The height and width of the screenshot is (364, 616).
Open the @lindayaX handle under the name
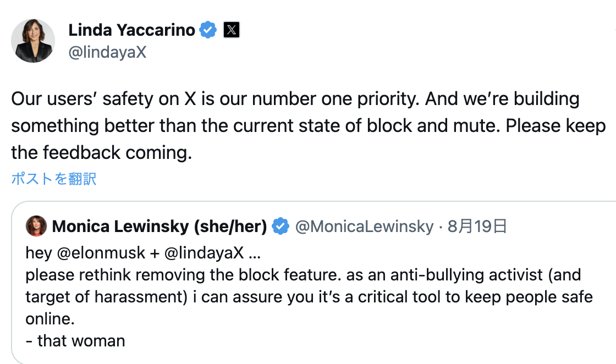tap(107, 52)
